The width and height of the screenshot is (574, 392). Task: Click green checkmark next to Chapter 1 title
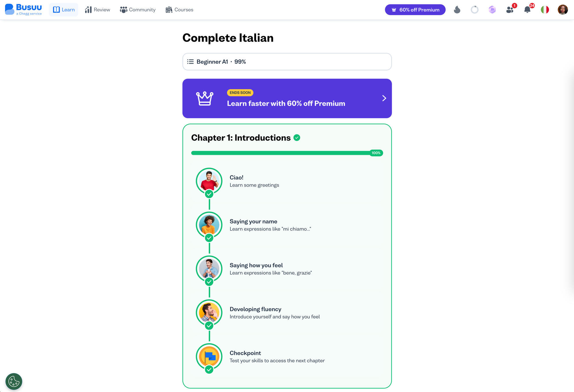point(297,138)
